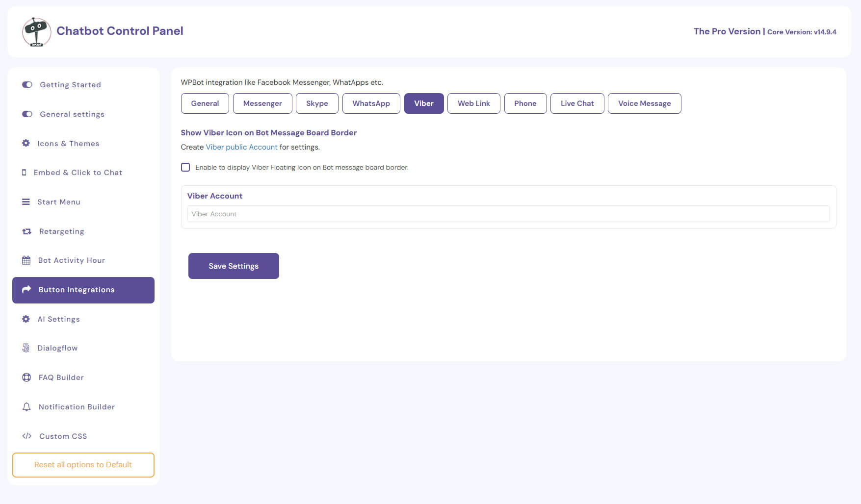Select the WhatsApp tab
The image size is (861, 504).
(371, 103)
